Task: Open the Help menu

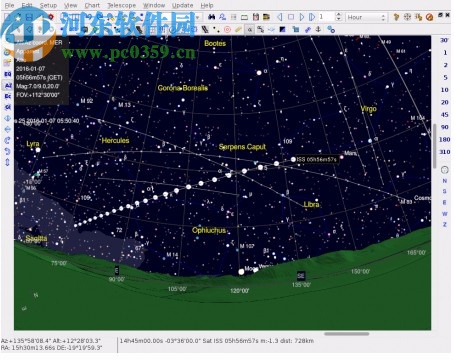Action: [207, 5]
